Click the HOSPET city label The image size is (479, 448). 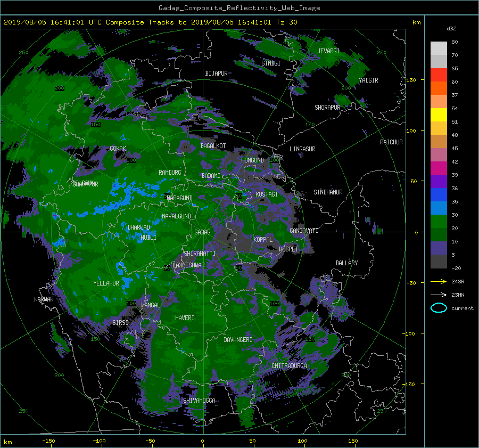point(288,249)
